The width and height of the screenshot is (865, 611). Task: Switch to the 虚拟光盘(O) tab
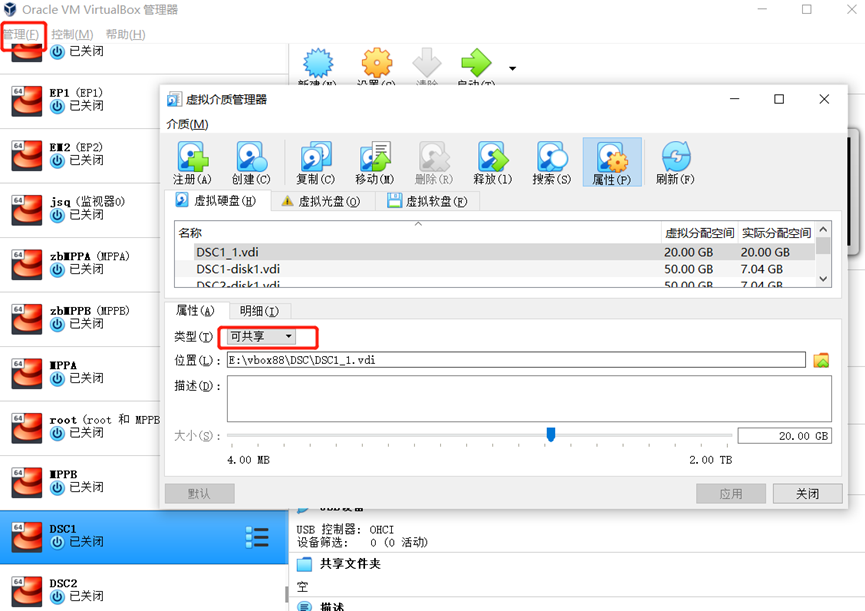coord(321,201)
